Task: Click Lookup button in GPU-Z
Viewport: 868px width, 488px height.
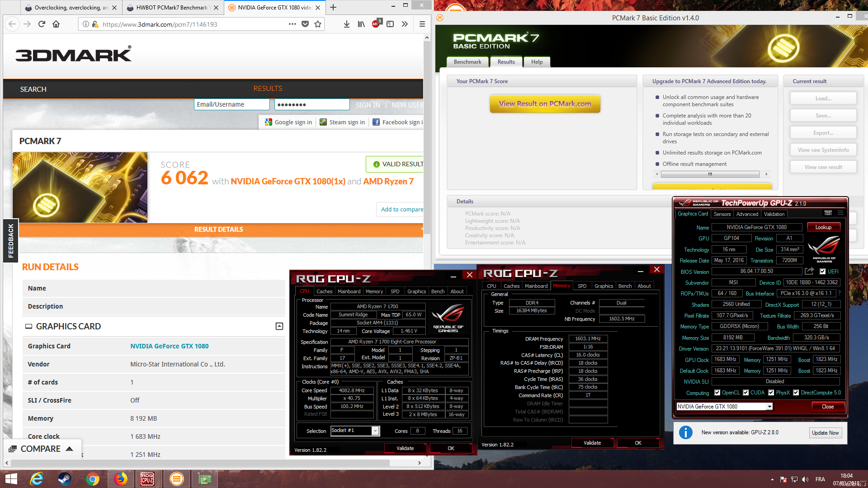Action: (823, 227)
